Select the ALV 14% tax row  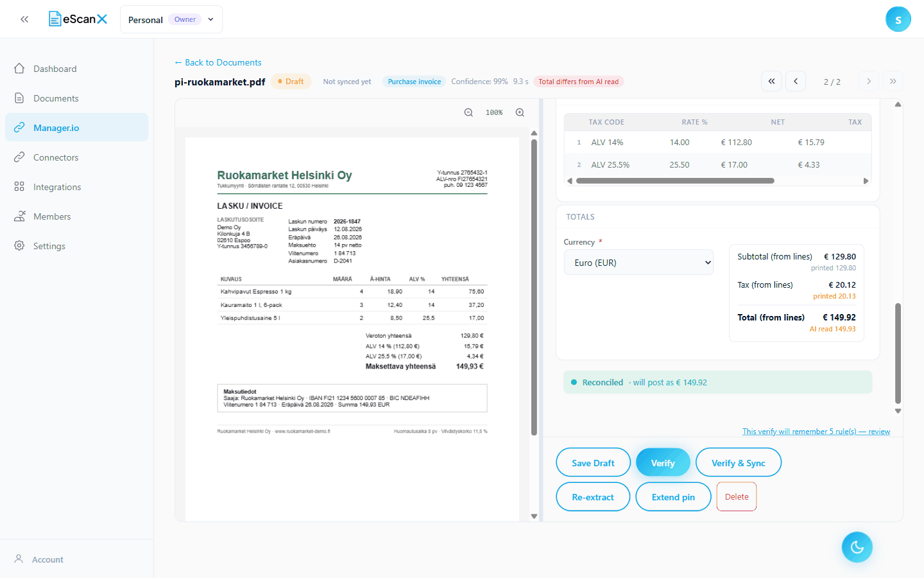pyautogui.click(x=717, y=143)
